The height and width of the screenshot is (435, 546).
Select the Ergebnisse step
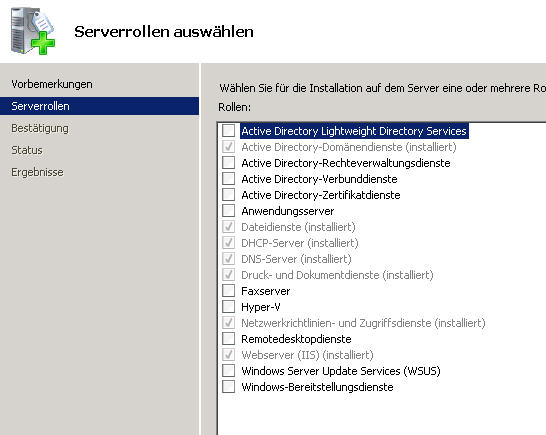pos(37,172)
